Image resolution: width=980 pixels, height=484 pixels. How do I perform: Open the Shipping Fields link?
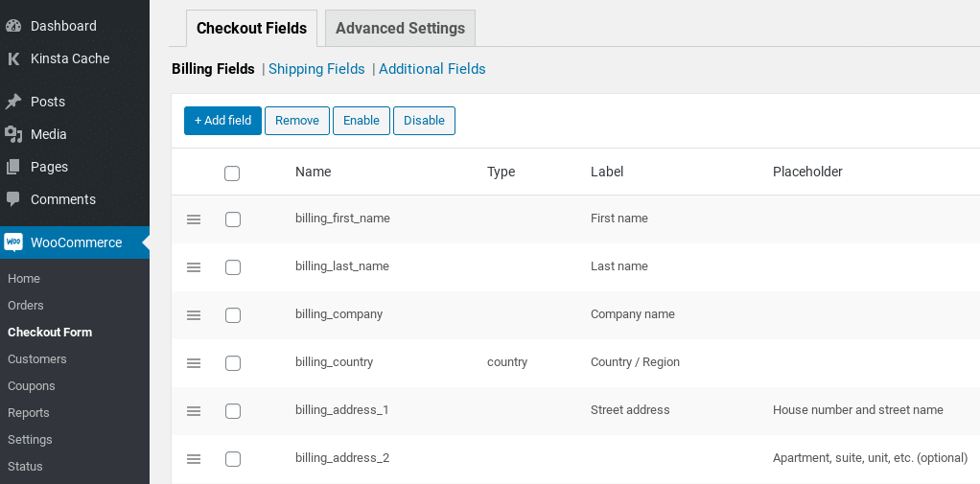(x=316, y=69)
